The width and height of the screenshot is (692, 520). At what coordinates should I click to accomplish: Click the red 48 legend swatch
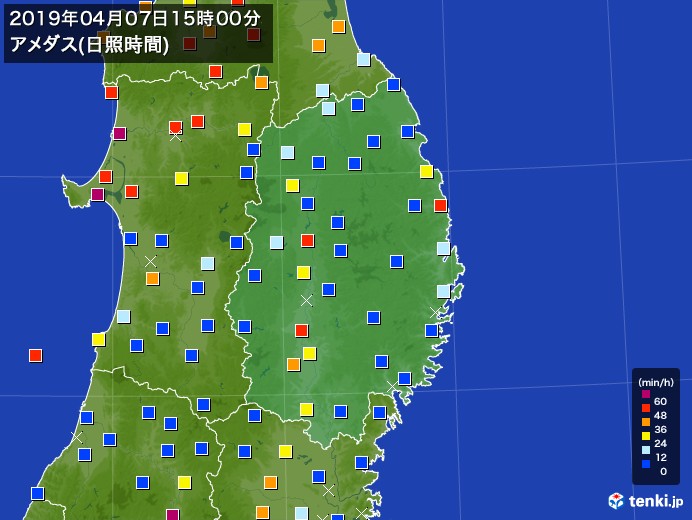tap(646, 408)
